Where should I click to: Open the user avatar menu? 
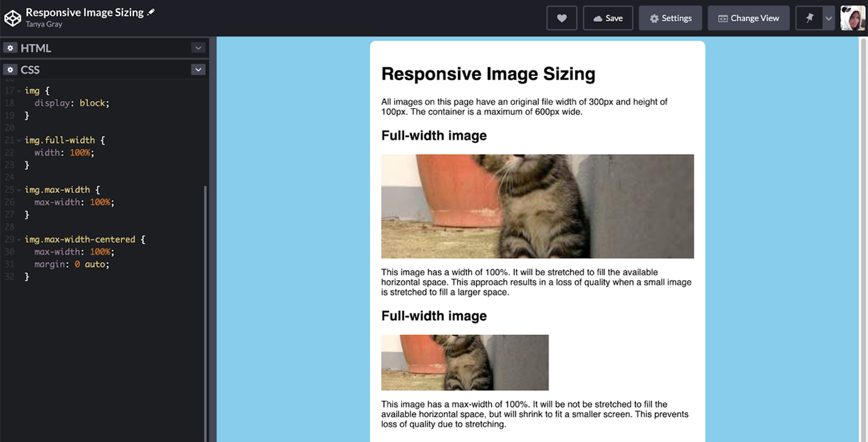click(x=853, y=18)
